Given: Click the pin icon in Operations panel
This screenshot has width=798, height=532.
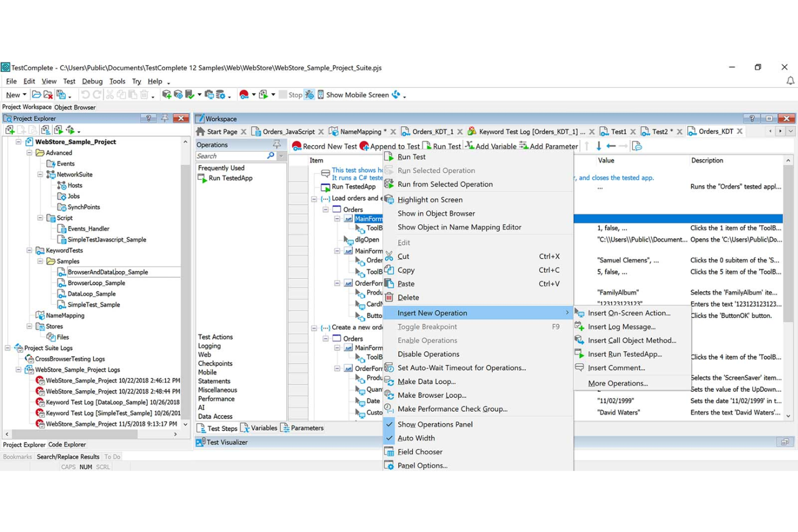Looking at the screenshot, I should [x=277, y=144].
